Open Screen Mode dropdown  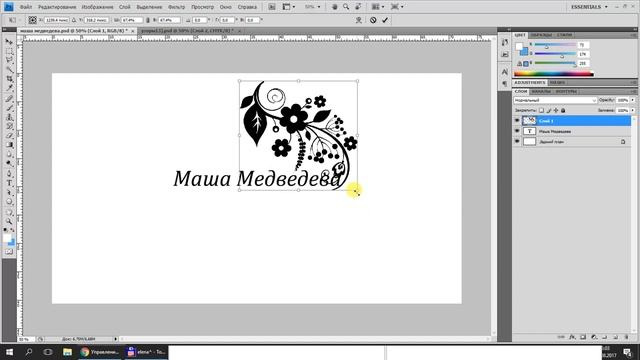[397, 7]
